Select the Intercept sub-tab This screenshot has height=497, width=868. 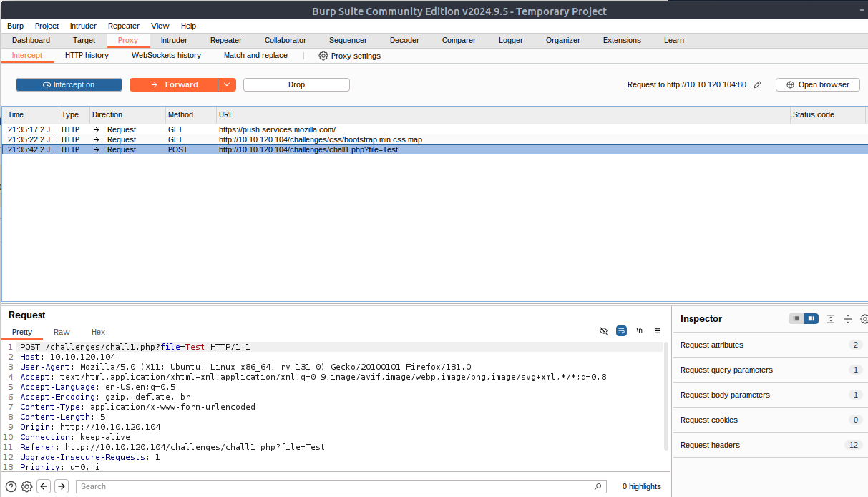click(27, 55)
